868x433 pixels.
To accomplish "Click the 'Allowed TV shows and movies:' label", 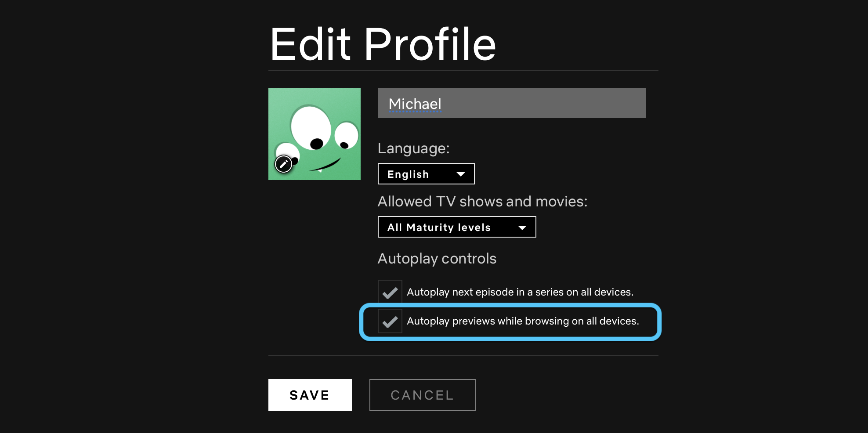I will coord(482,202).
